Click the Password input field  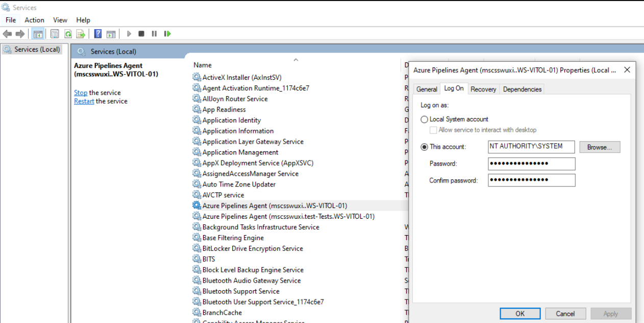point(531,164)
